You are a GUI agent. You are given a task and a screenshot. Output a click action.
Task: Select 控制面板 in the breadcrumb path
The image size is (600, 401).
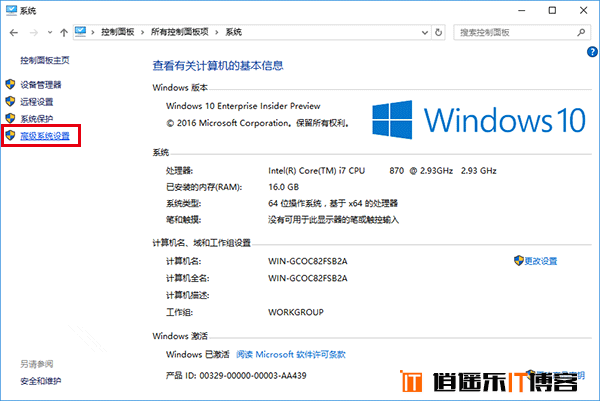117,32
